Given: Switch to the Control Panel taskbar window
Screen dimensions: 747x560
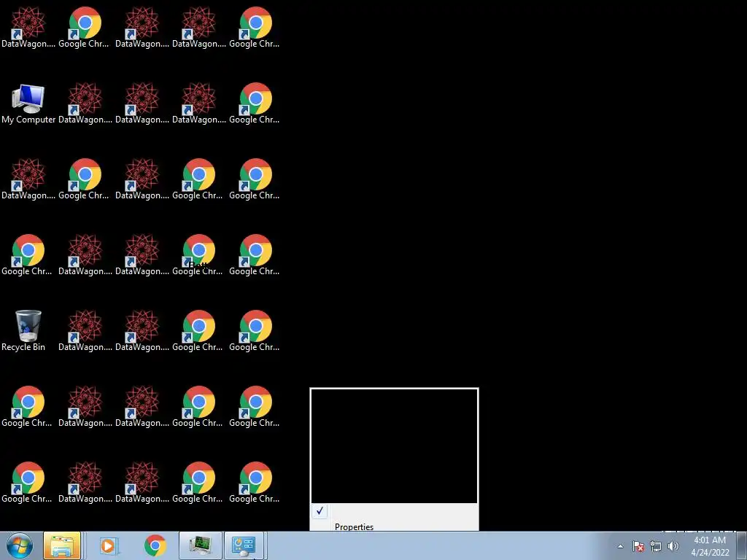Looking at the screenshot, I should [244, 545].
